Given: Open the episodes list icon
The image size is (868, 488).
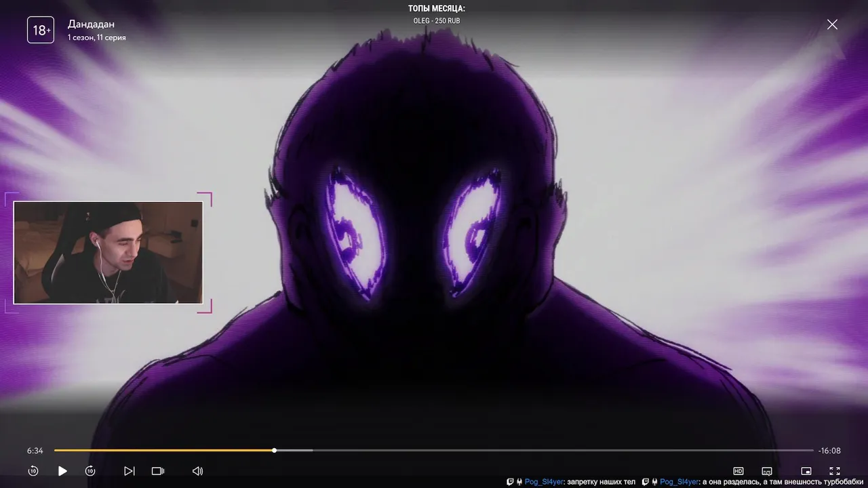Looking at the screenshot, I should (158, 471).
